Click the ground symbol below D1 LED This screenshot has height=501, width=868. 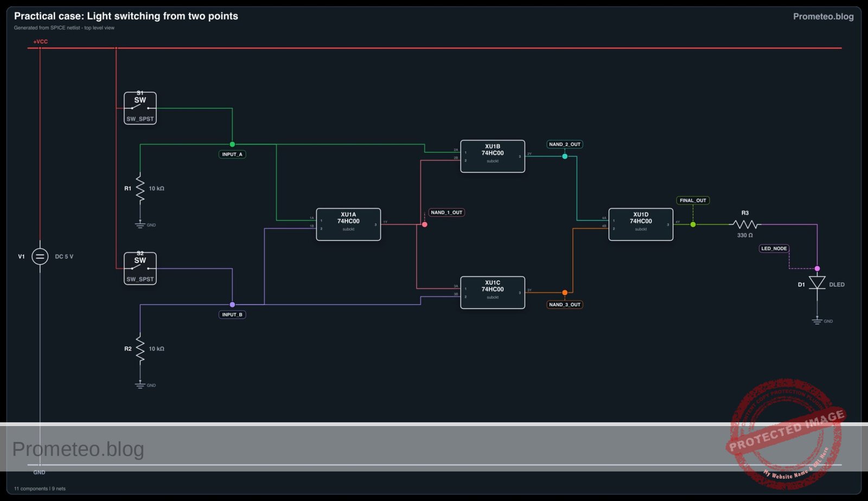(817, 320)
